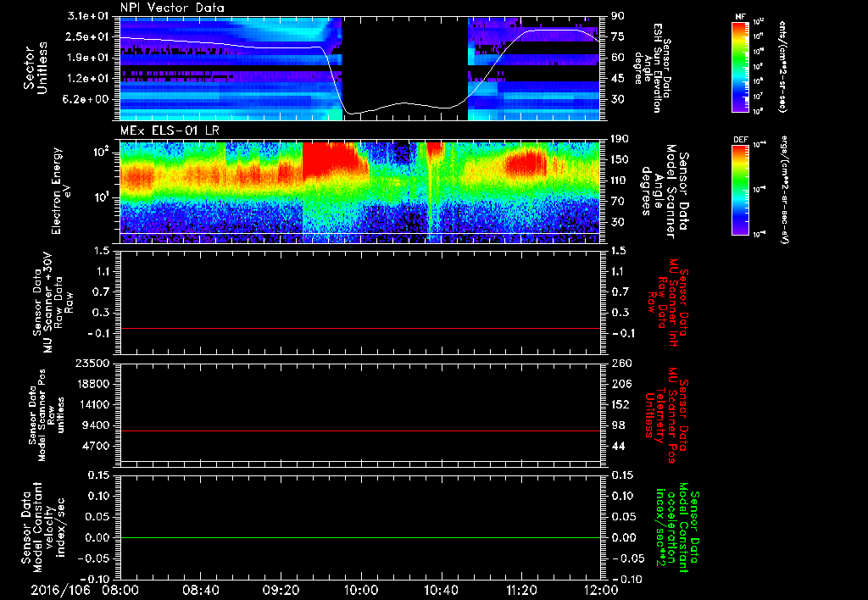868x600 pixels.
Task: Click the "1.2e+01" sector tick label
Action: (89, 79)
